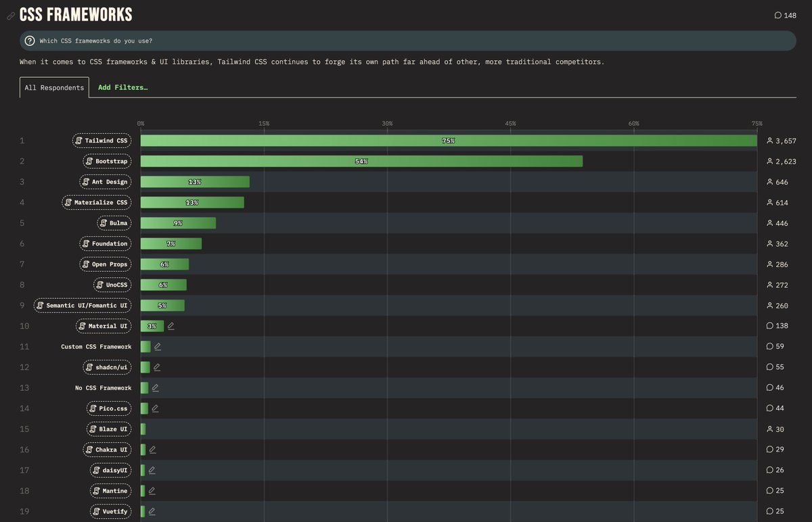Click the respondent count 272 for UnoCSS
This screenshot has width=812, height=522.
coord(777,285)
